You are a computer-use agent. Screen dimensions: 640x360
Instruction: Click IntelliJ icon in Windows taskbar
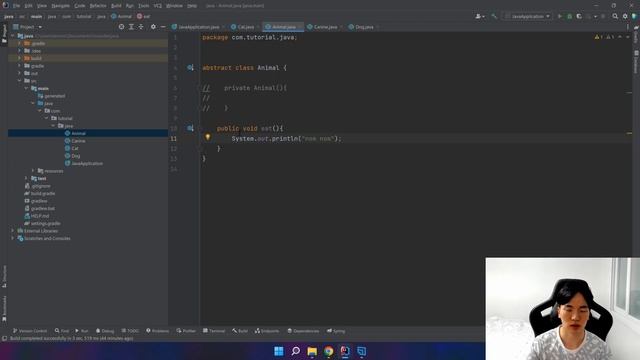point(345,351)
